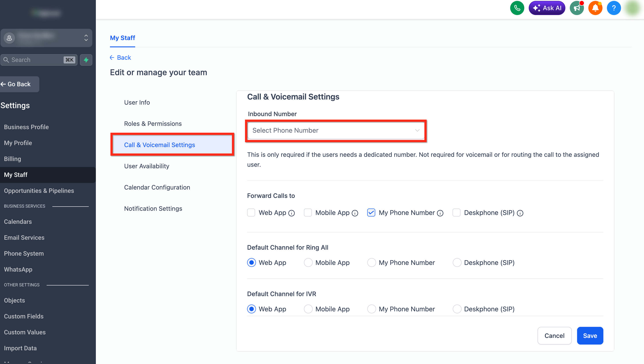The height and width of the screenshot is (364, 644).
Task: Select Deskphone (SIP) for IVR channel
Action: coord(457,309)
